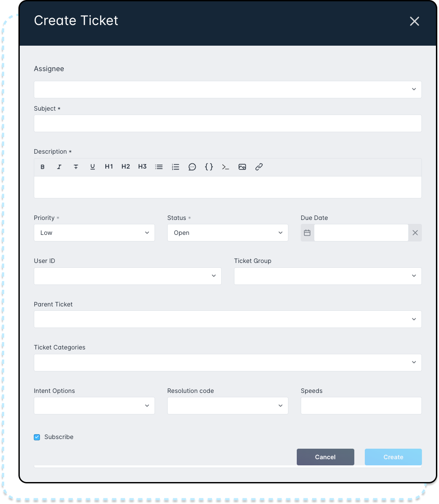
Task: Toggle bold formatting in Description toolbar
Action: tap(43, 167)
